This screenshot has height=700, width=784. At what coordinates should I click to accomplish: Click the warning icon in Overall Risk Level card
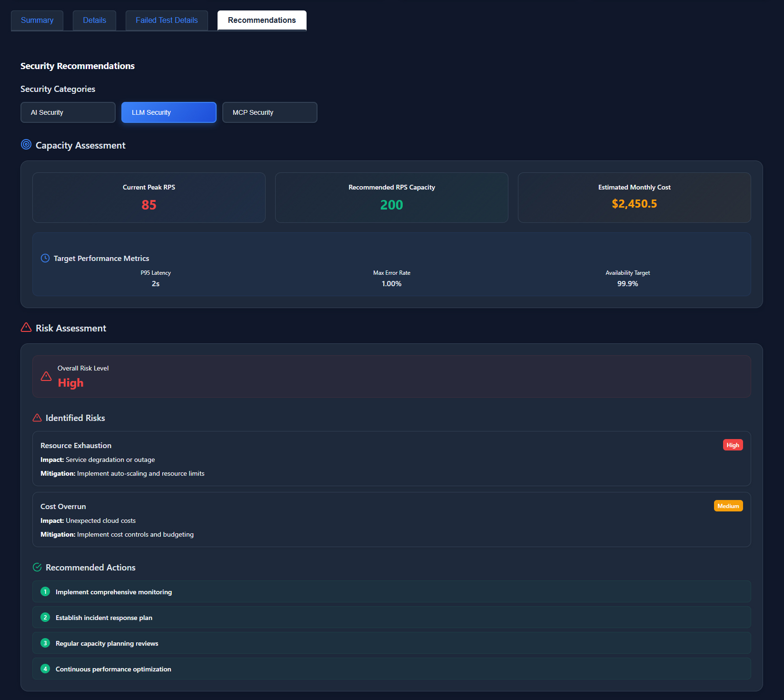point(46,376)
